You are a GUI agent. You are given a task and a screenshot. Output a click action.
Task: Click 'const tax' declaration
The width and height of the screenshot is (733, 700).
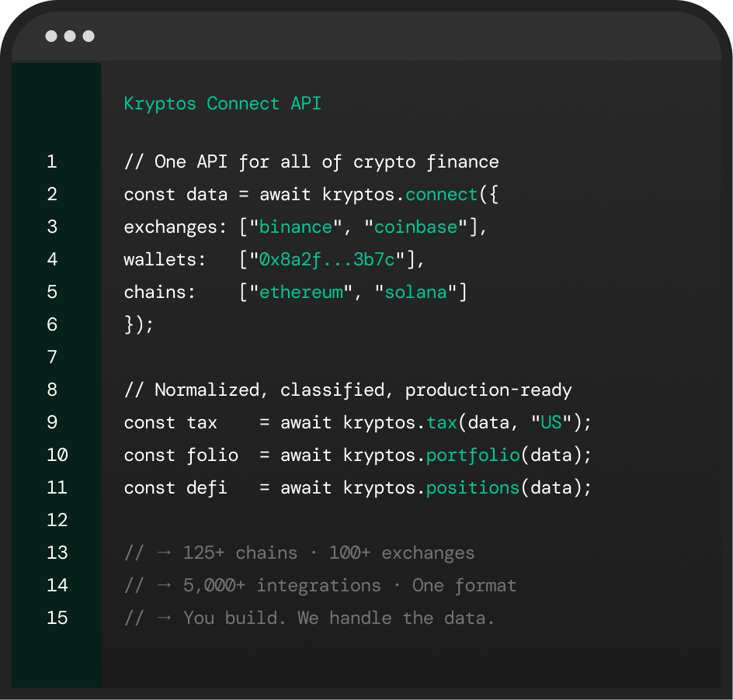tap(171, 423)
